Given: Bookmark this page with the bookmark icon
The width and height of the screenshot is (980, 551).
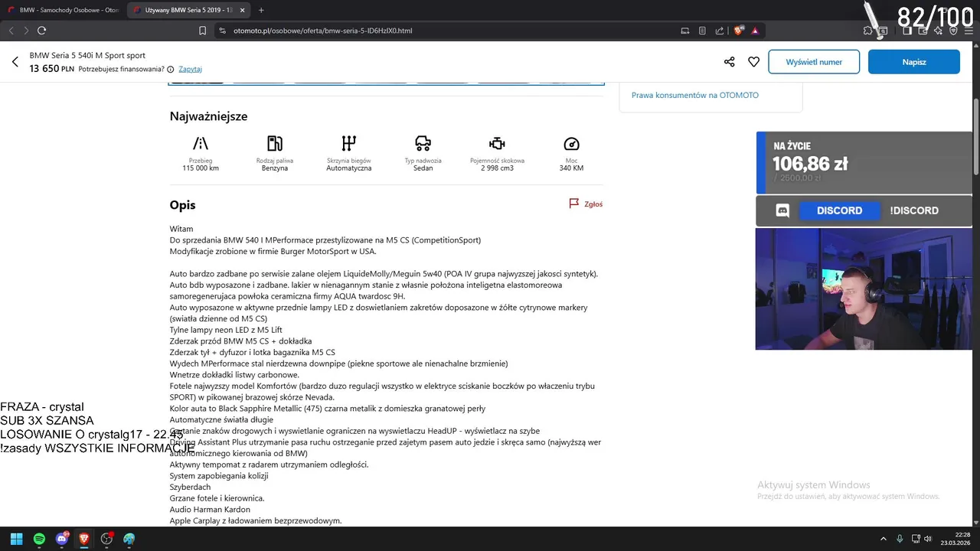Looking at the screenshot, I should 202,31.
